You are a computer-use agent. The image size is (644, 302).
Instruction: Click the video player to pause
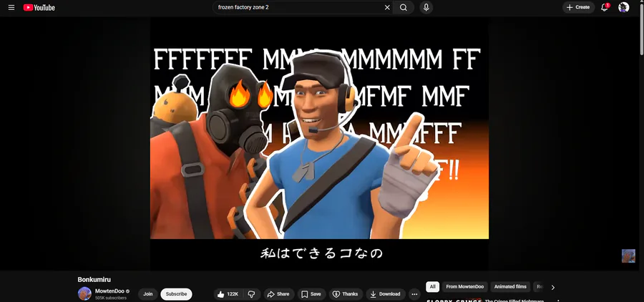click(320, 143)
